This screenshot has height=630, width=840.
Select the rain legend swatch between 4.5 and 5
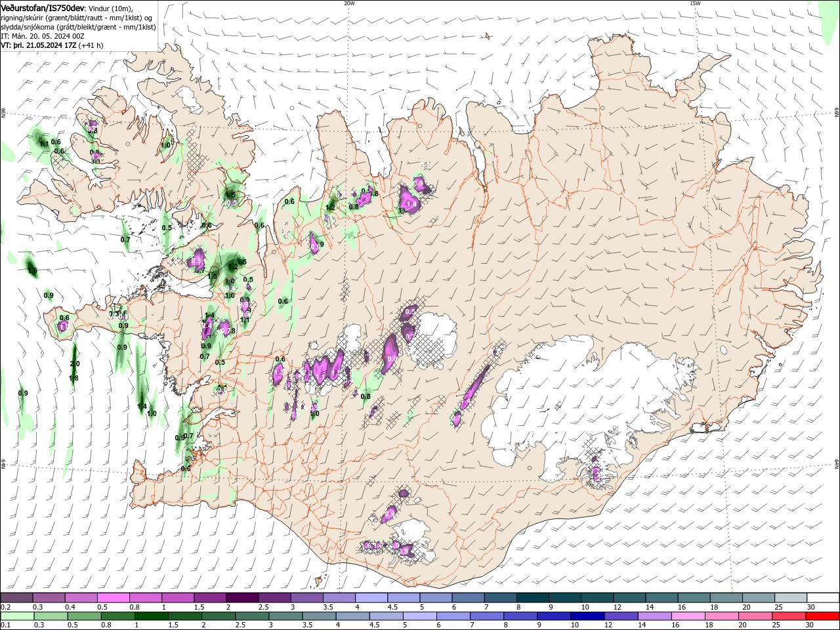click(387, 616)
